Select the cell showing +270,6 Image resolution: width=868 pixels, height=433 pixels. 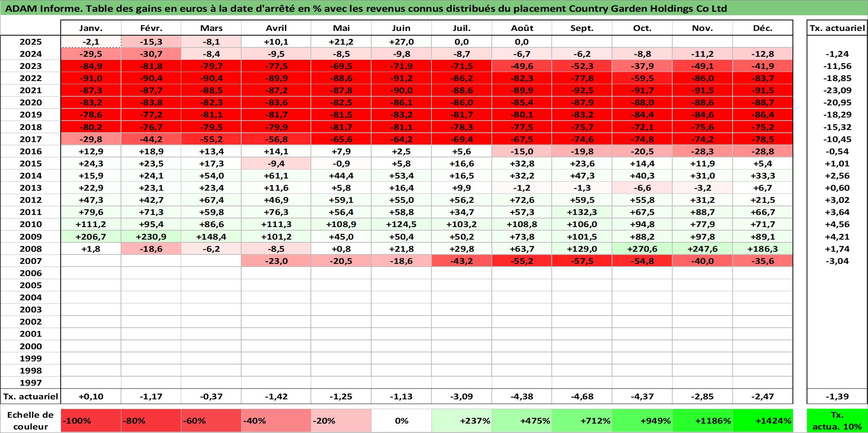point(642,249)
